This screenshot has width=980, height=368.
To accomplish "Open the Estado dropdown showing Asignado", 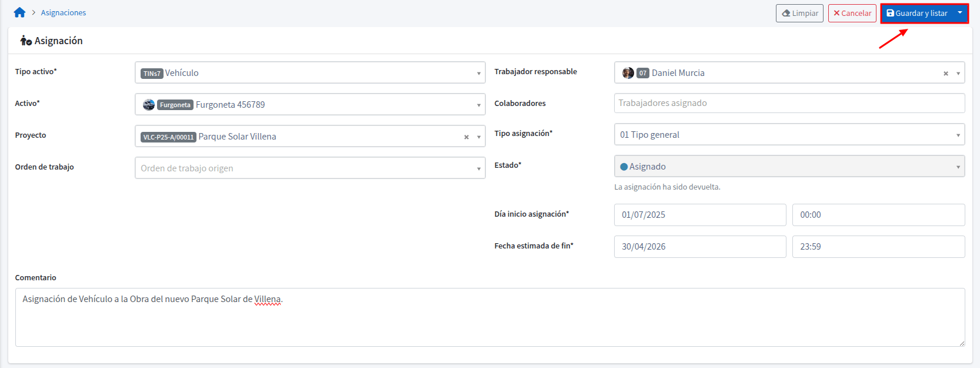I will (789, 166).
